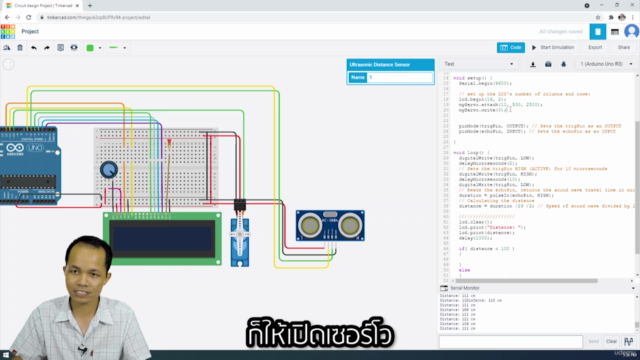Viewport: 640px width, 360px height.
Task: Bookmark this page star icon
Action: (x=598, y=17)
